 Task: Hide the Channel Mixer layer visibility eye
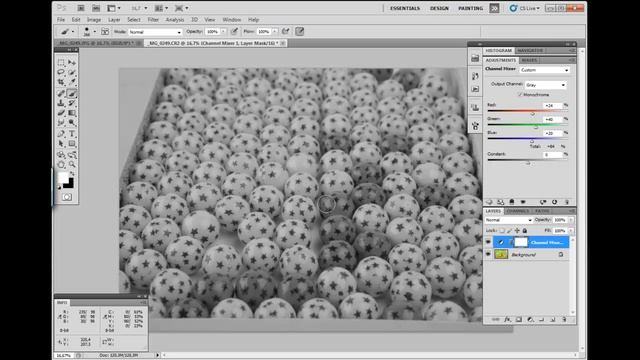click(488, 242)
